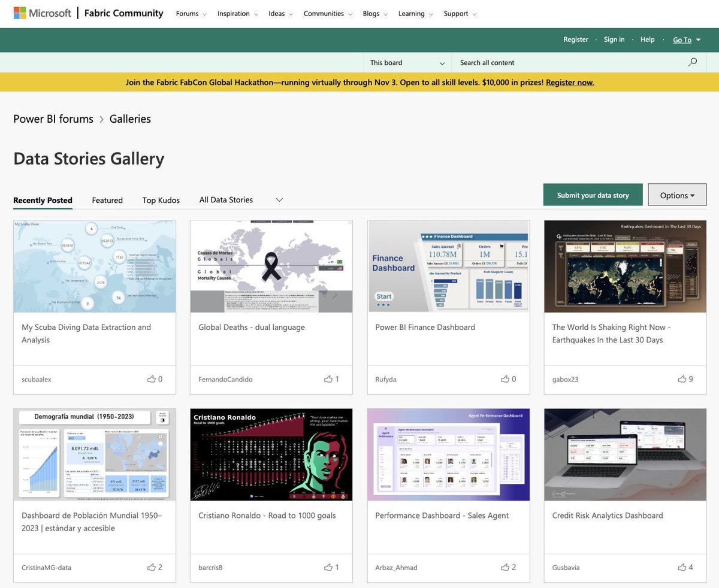
Task: Click the Register link in header
Action: pyautogui.click(x=576, y=40)
